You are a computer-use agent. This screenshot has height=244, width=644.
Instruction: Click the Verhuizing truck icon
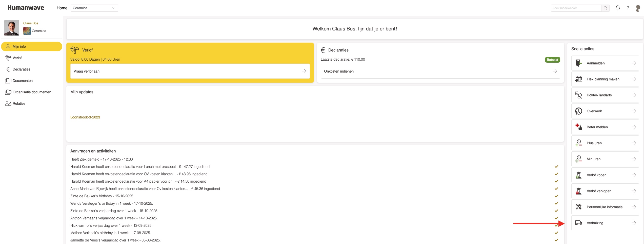coord(579,223)
